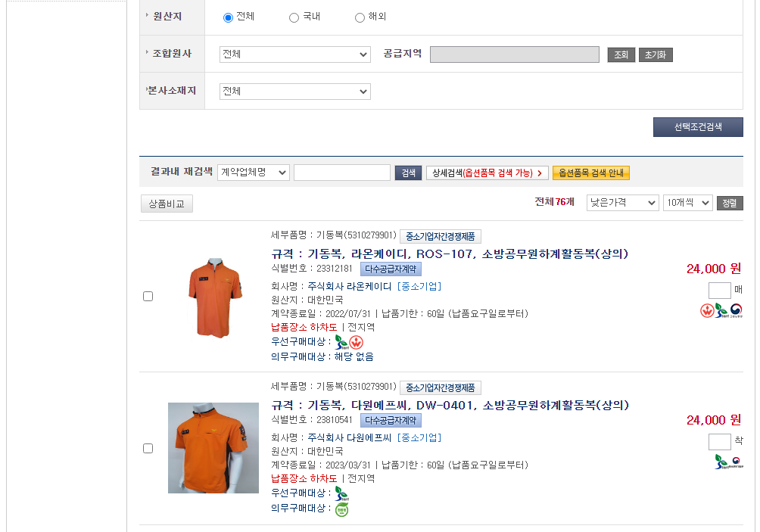This screenshot has height=532, width=760.
Task: Click Start leaf mark under DW-0401 price
Action: [x=721, y=462]
